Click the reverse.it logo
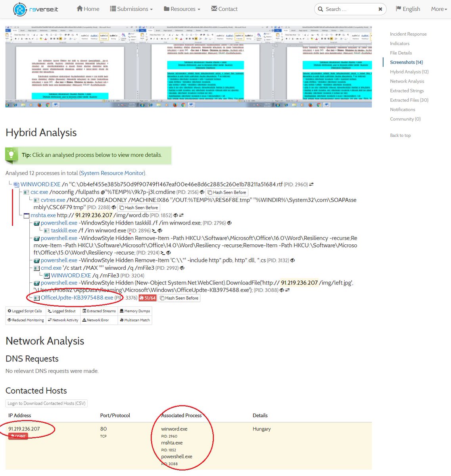 [x=35, y=9]
